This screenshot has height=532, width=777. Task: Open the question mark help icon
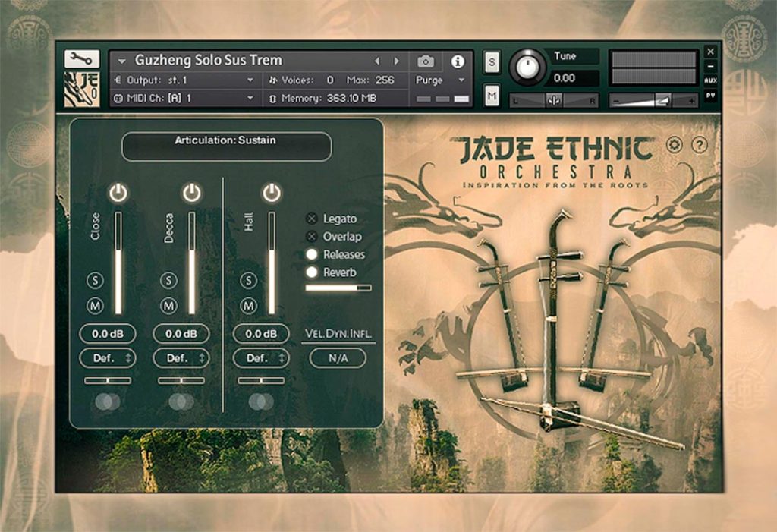coord(699,145)
